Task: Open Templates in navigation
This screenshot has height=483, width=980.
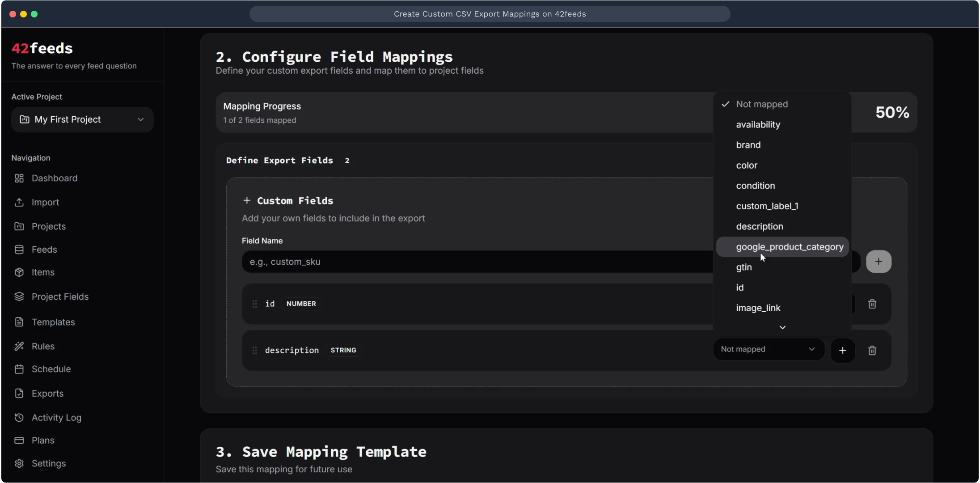Action: point(53,322)
